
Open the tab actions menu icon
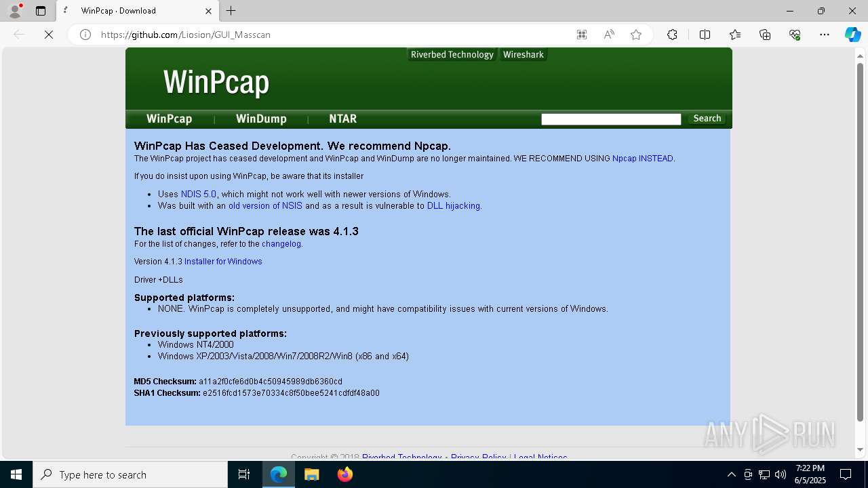41,11
